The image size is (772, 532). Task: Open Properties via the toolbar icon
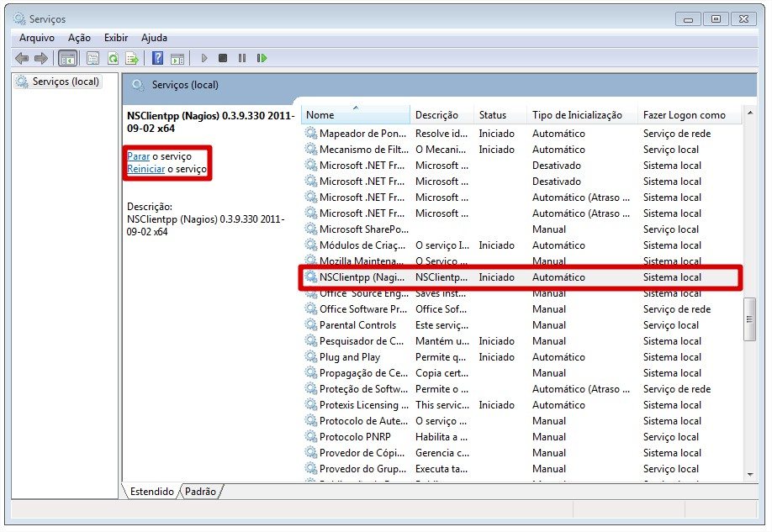tap(93, 58)
